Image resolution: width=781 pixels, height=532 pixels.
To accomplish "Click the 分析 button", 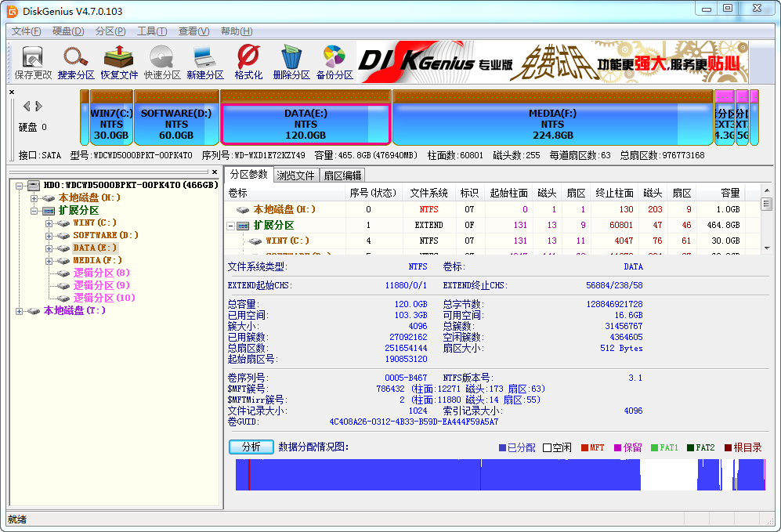I will click(251, 447).
